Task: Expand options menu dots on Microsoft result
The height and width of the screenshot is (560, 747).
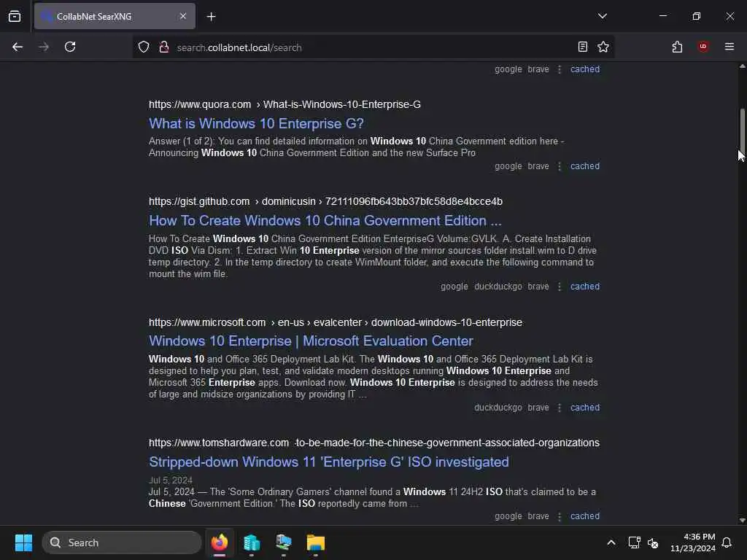Action: 560,408
